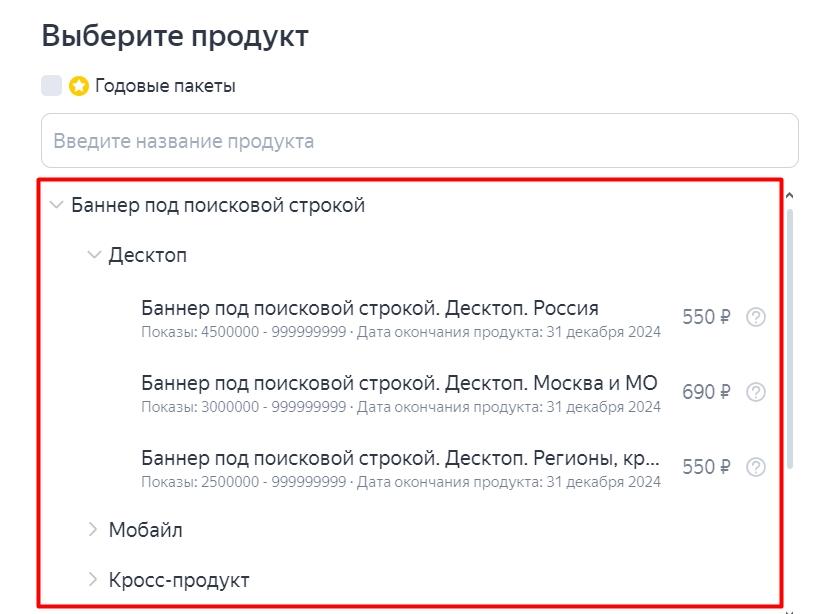Click the Кросс-продукт subcategory label
Image resolution: width=823 pixels, height=614 pixels.
[x=178, y=580]
